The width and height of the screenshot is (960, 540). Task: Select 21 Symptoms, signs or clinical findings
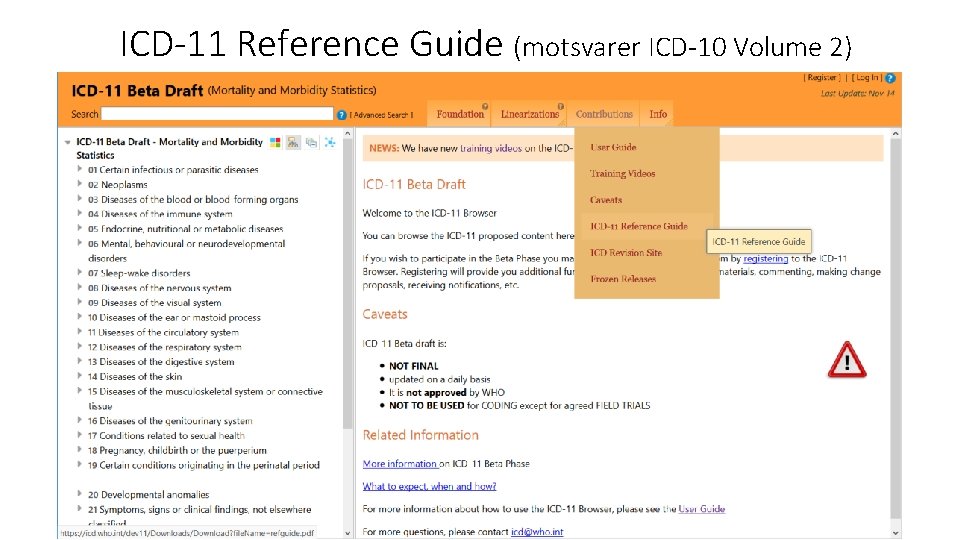pos(200,516)
